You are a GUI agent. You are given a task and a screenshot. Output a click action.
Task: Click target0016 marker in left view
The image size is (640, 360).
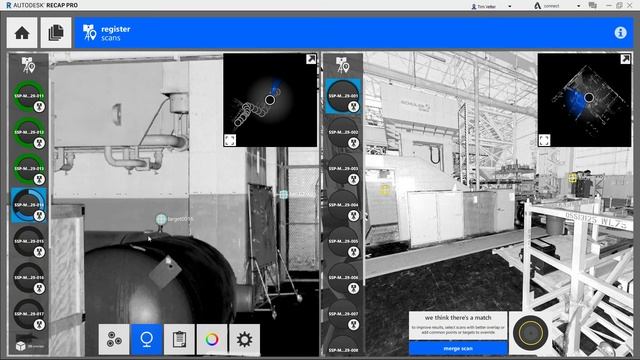pyautogui.click(x=161, y=219)
